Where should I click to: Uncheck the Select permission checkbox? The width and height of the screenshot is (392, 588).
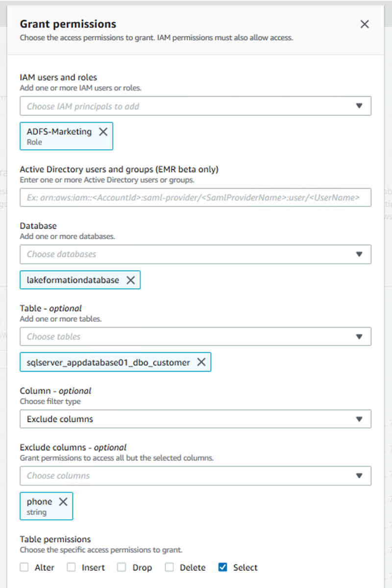click(x=223, y=567)
